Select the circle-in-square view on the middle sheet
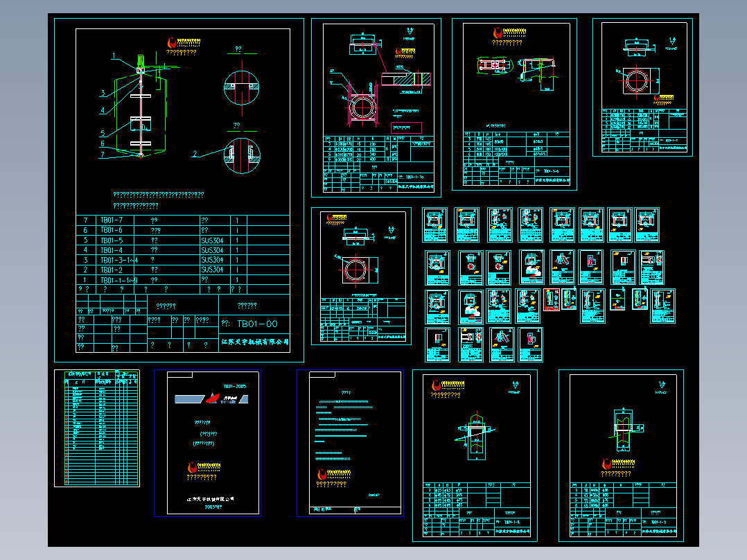The width and height of the screenshot is (747, 560). pyautogui.click(x=357, y=270)
